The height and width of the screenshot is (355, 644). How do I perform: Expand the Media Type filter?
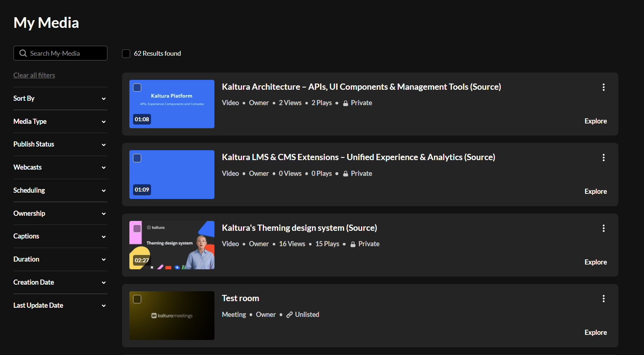(x=60, y=122)
